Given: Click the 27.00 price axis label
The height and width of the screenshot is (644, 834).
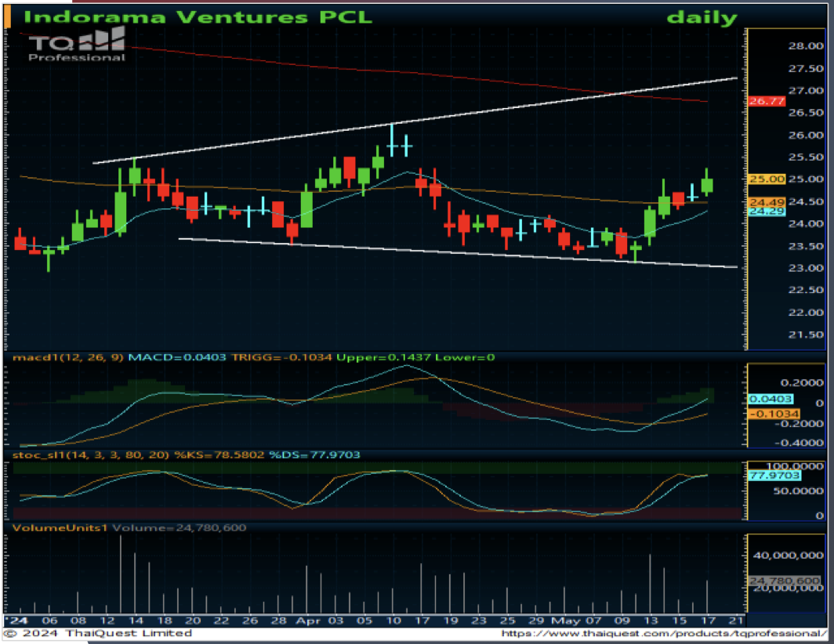Looking at the screenshot, I should (x=806, y=91).
